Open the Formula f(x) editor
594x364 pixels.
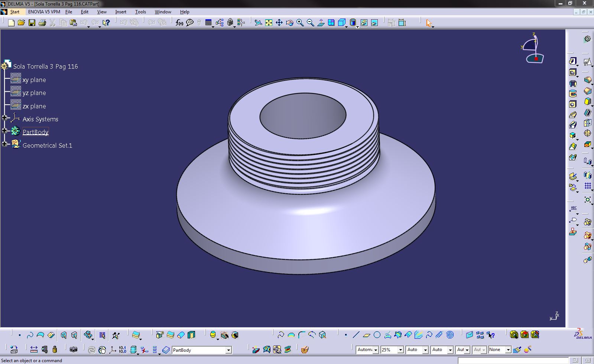179,23
